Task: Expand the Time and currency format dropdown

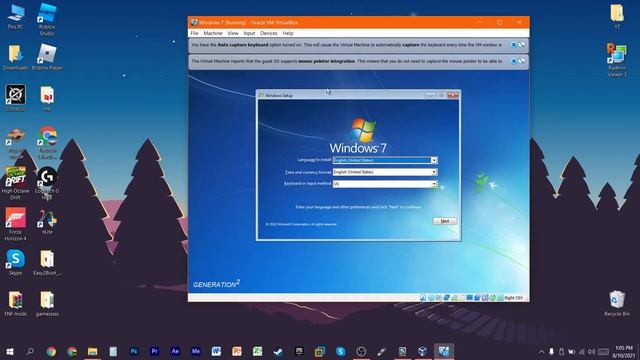Action: (434, 172)
